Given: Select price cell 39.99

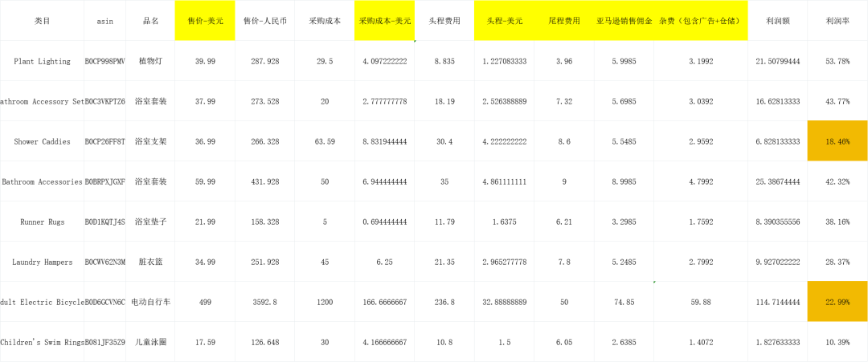Looking at the screenshot, I should (x=205, y=61).
